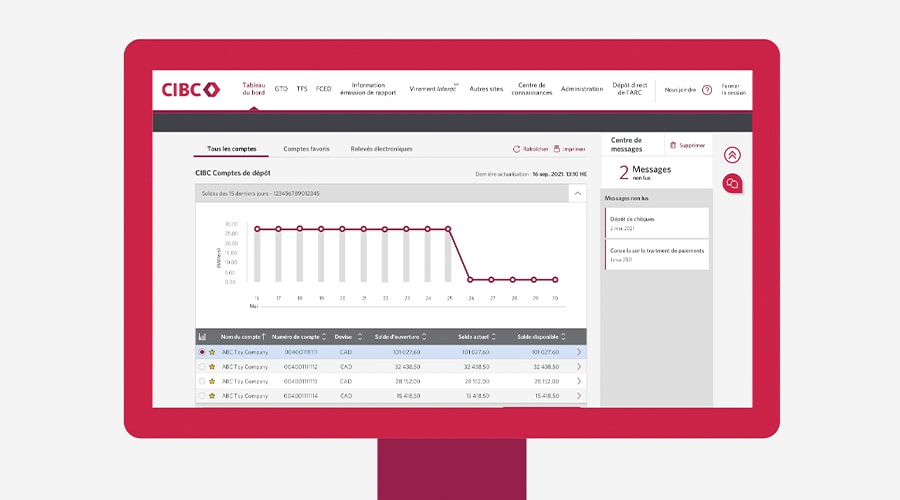Open Centre de connaissances menu
The image size is (900, 500).
pyautogui.click(x=532, y=89)
